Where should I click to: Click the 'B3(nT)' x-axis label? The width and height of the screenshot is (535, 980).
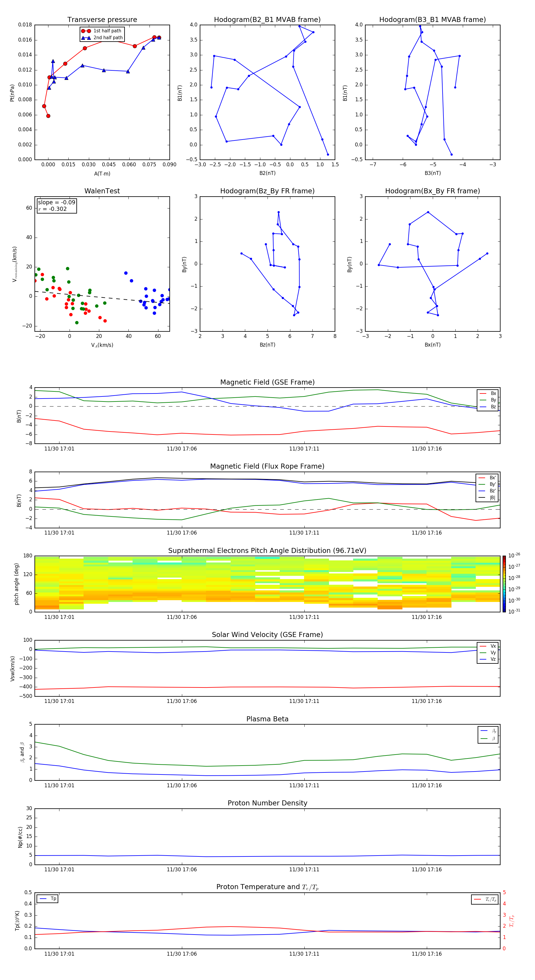click(x=432, y=173)
